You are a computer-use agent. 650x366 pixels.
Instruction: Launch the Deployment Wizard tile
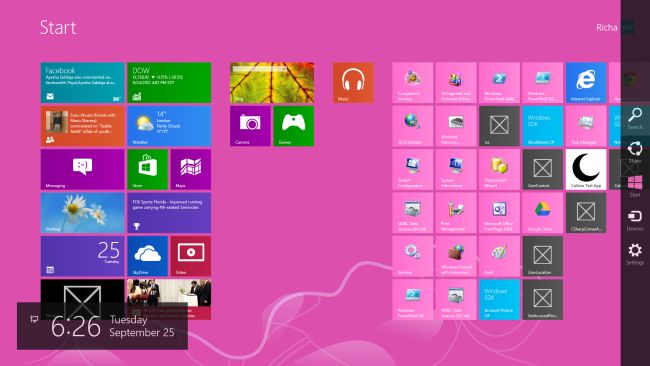[x=499, y=170]
